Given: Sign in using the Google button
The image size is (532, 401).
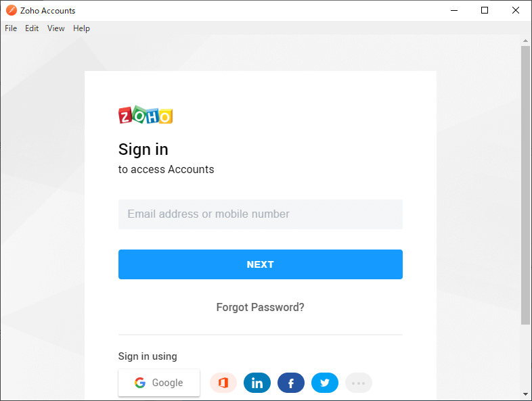Looking at the screenshot, I should [x=159, y=383].
